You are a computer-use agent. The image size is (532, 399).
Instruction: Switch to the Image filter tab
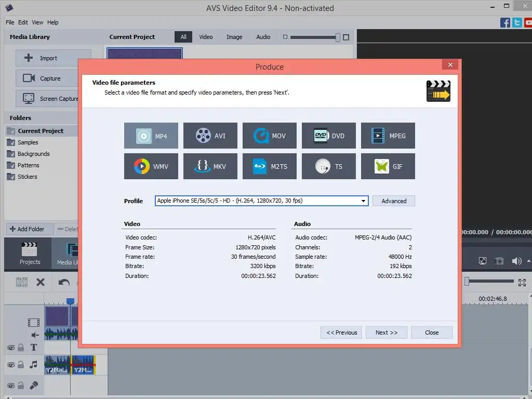point(234,37)
